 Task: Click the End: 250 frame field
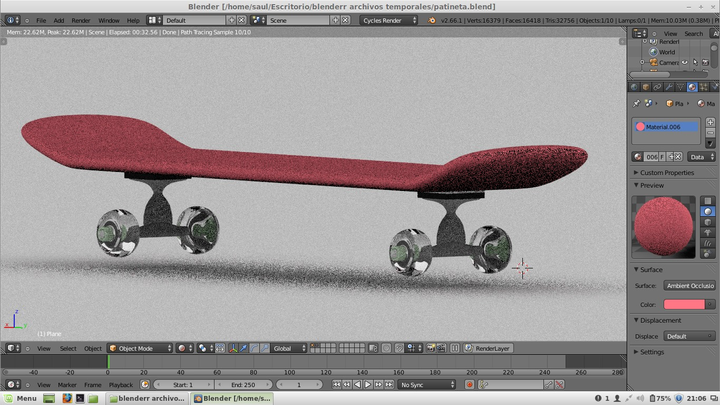[243, 384]
